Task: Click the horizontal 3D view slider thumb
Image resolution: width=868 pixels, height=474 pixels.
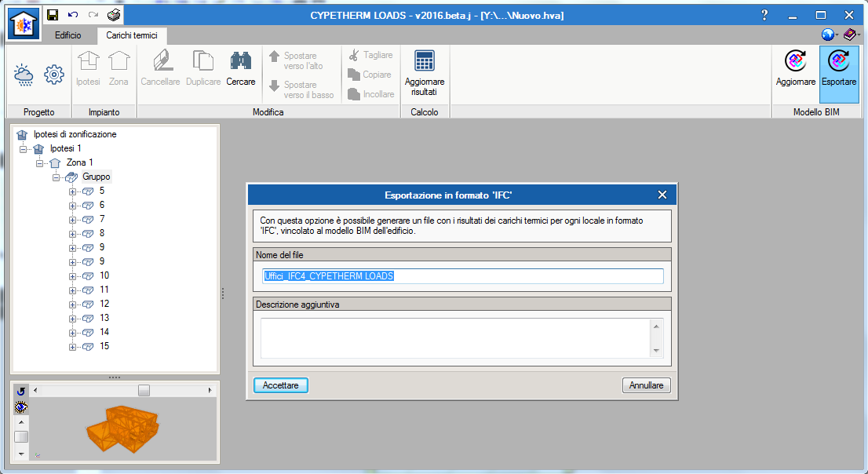Action: pos(144,390)
